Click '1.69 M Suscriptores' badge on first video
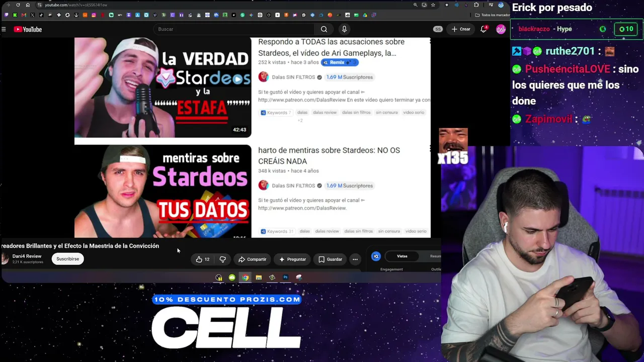The height and width of the screenshot is (362, 644). (350, 77)
